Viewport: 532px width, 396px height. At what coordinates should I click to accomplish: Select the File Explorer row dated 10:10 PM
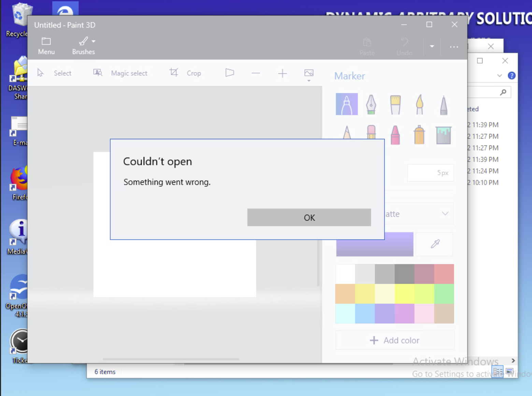pos(483,182)
